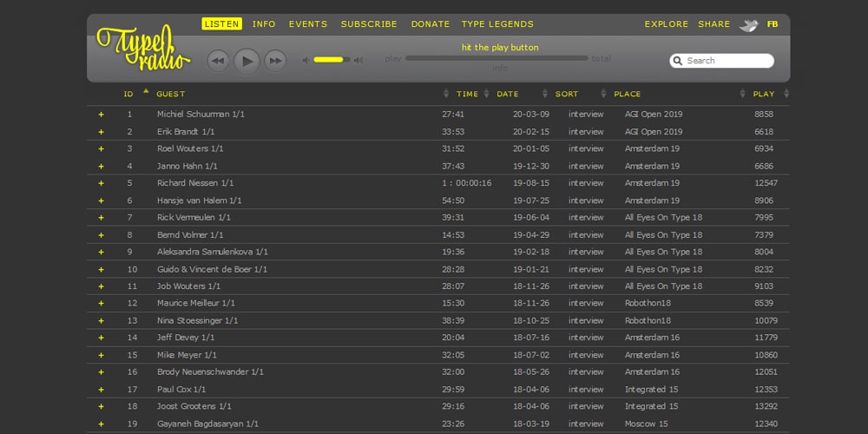This screenshot has height=434, width=868.
Task: Sort the list by the PLAY count column
Action: (x=764, y=94)
